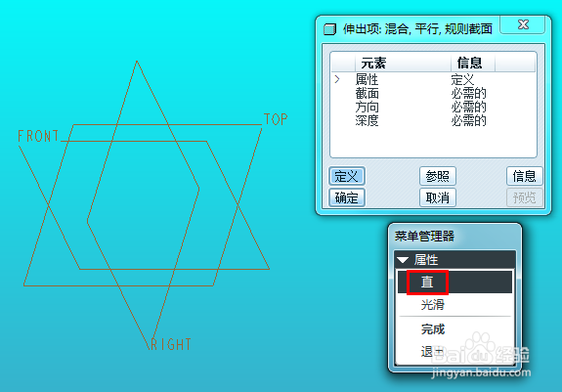Click the 菜单管理器 title bar

coord(454,237)
